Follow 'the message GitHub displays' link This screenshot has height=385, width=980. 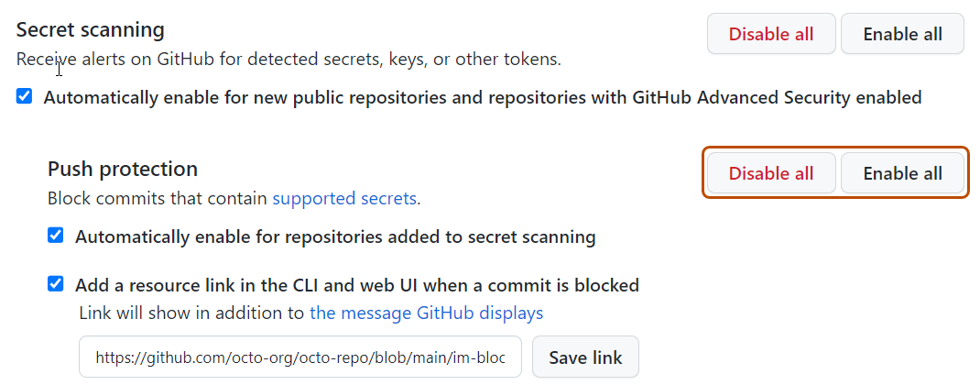(x=426, y=313)
